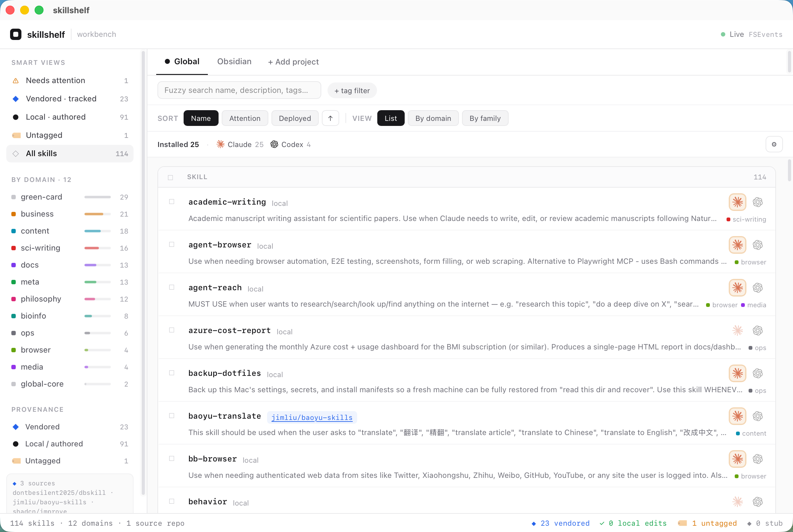Toggle Codex deployment for agent-reach

click(758, 288)
